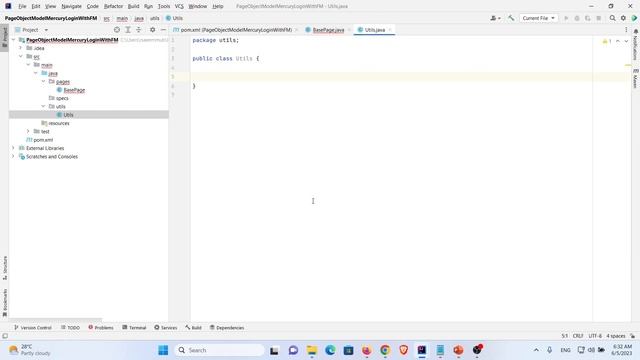Open the TODO tool window

point(70,327)
